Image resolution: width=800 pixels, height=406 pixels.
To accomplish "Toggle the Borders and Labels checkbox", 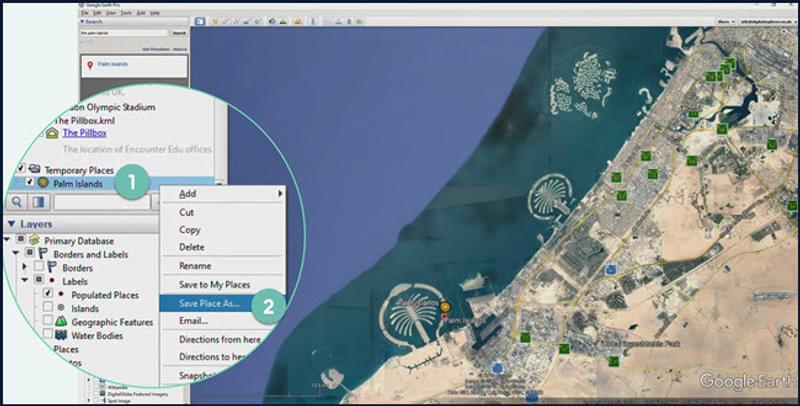I will pyautogui.click(x=30, y=252).
